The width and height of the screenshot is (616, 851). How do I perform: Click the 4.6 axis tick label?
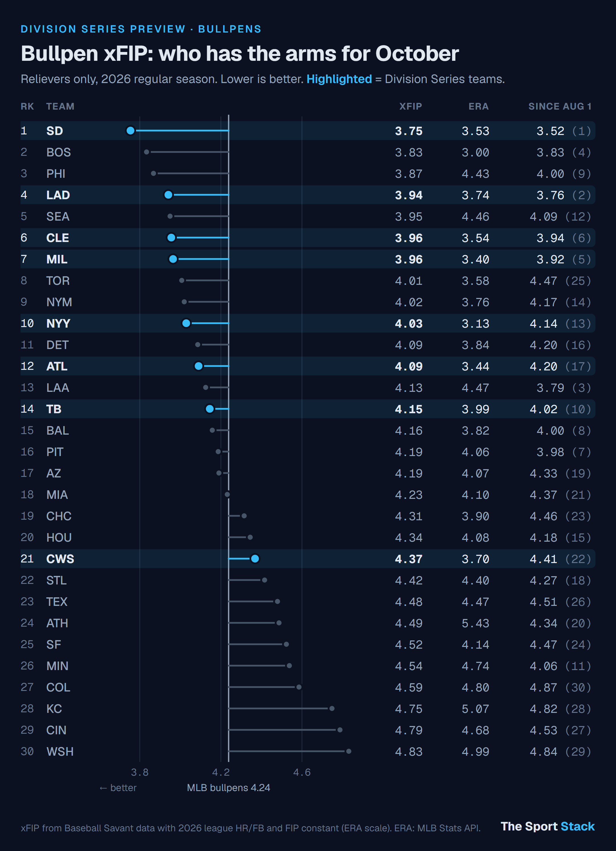click(302, 772)
